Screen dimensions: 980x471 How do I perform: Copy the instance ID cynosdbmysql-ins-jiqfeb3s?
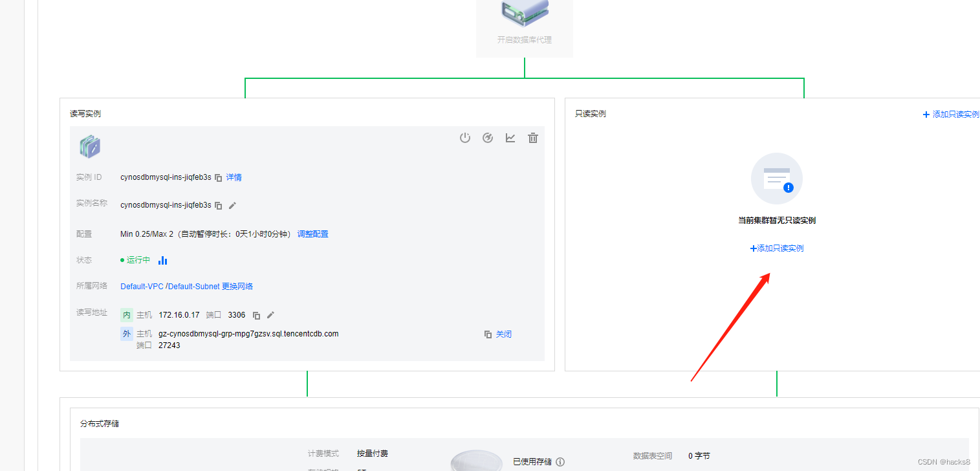tap(219, 177)
